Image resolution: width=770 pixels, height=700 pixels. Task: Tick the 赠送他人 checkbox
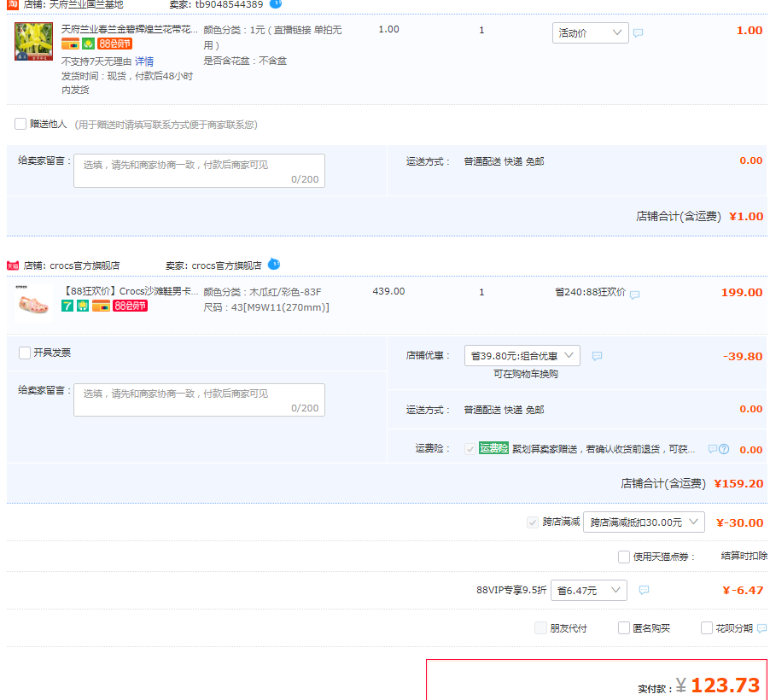point(20,124)
